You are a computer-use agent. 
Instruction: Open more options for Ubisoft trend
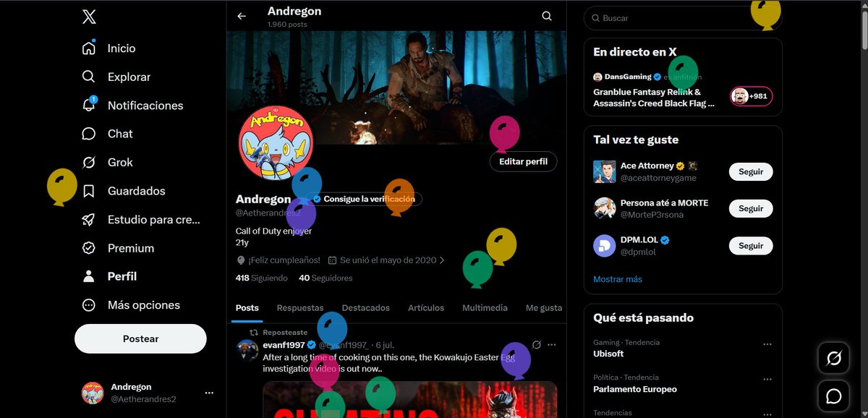pyautogui.click(x=767, y=344)
